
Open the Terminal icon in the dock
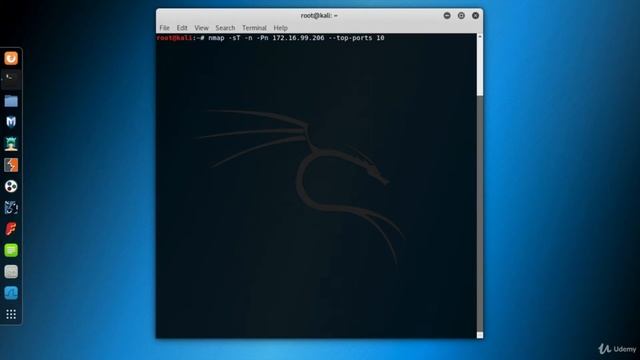pyautogui.click(x=11, y=80)
